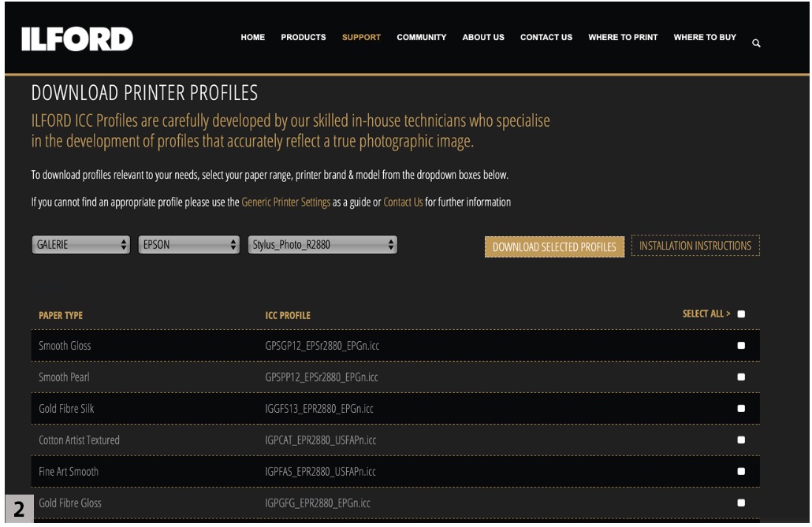
Task: Open the Products menu
Action: click(x=304, y=37)
